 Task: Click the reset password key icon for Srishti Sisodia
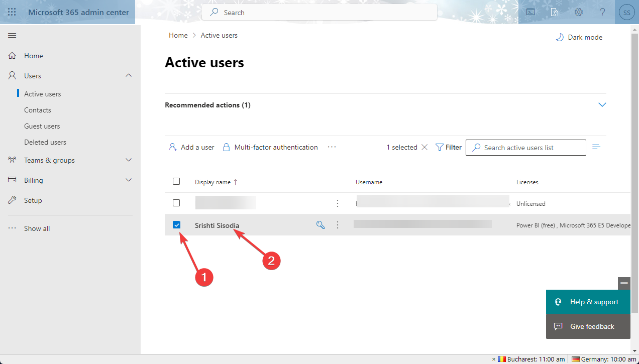tap(320, 225)
